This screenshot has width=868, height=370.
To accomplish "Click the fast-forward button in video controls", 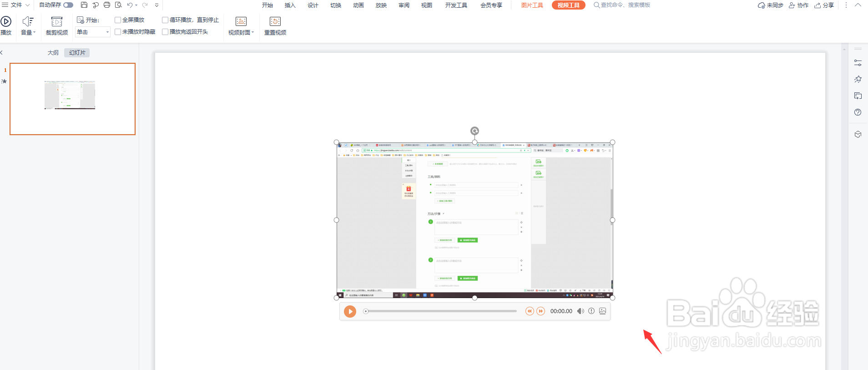I will pyautogui.click(x=540, y=311).
